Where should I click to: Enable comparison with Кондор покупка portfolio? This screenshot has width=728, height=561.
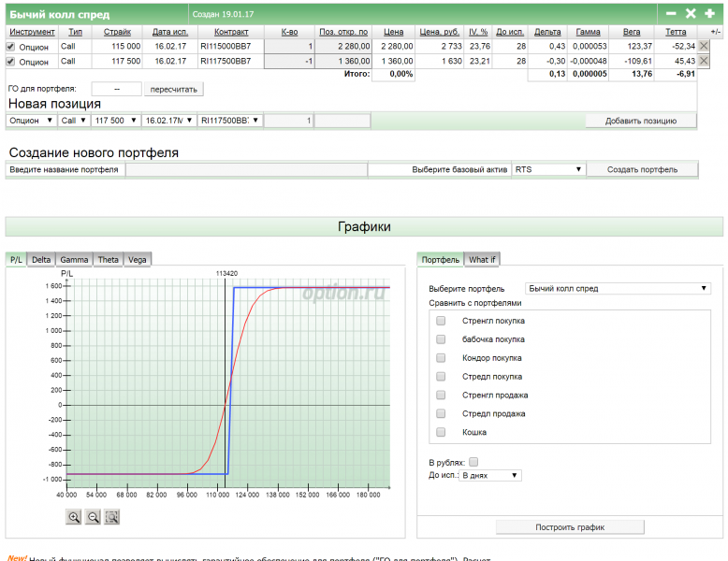[x=441, y=357]
